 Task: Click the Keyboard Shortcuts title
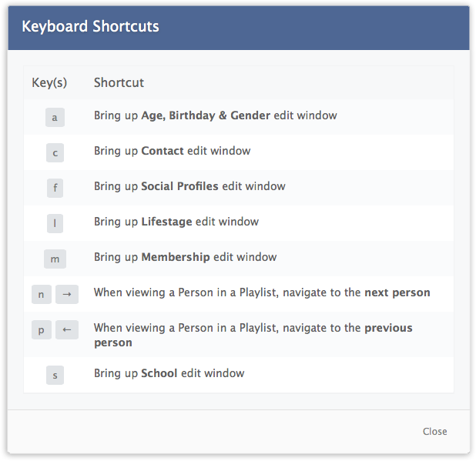[90, 27]
